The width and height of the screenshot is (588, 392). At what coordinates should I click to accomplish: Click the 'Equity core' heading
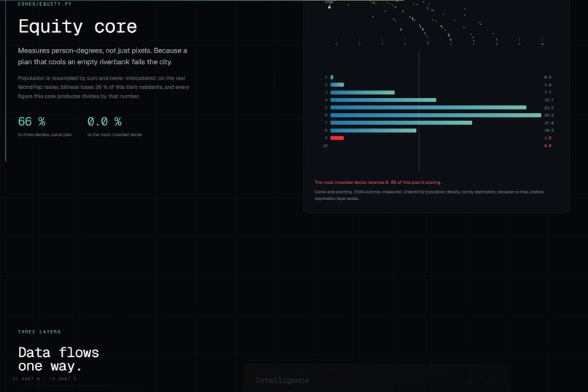[x=77, y=27]
